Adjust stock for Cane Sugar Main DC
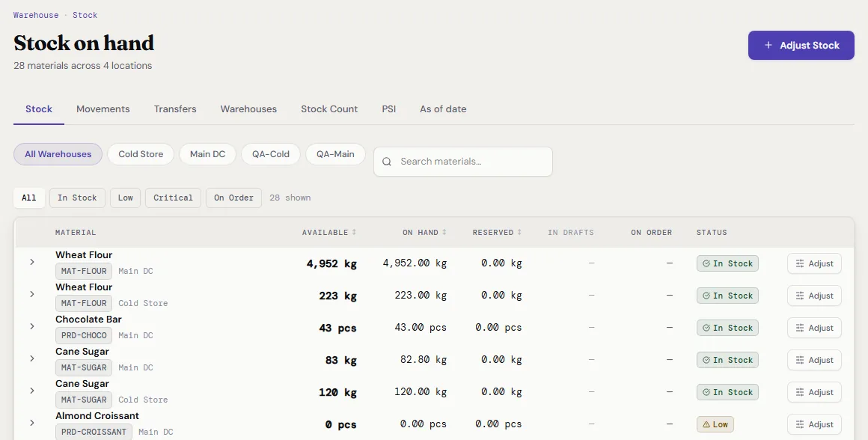 point(814,360)
